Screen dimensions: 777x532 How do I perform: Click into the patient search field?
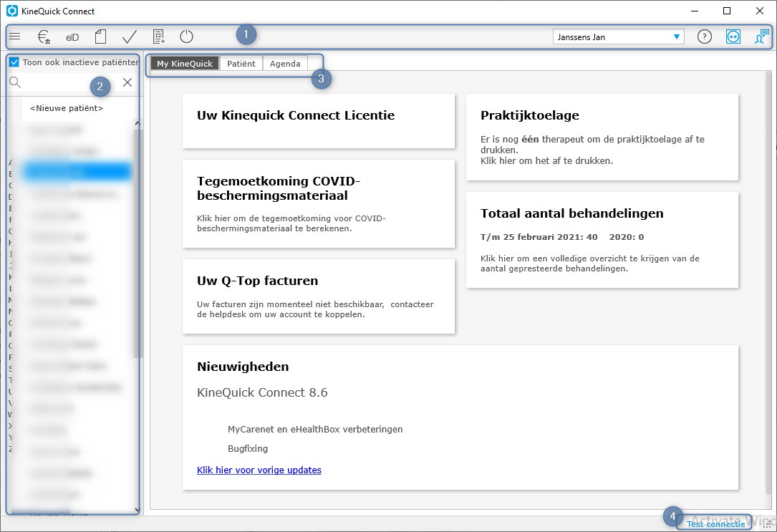tap(72, 82)
